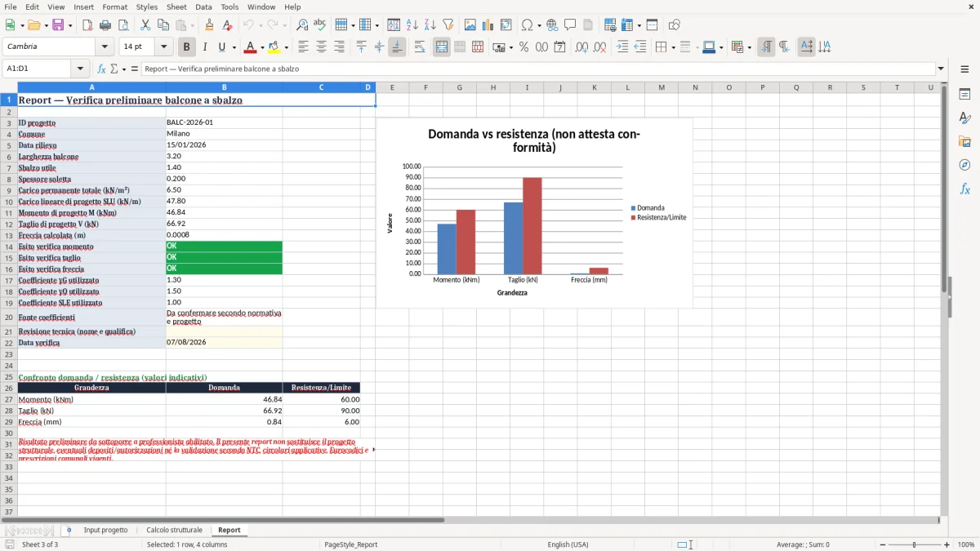Open the Font Size dropdown

coord(164,47)
